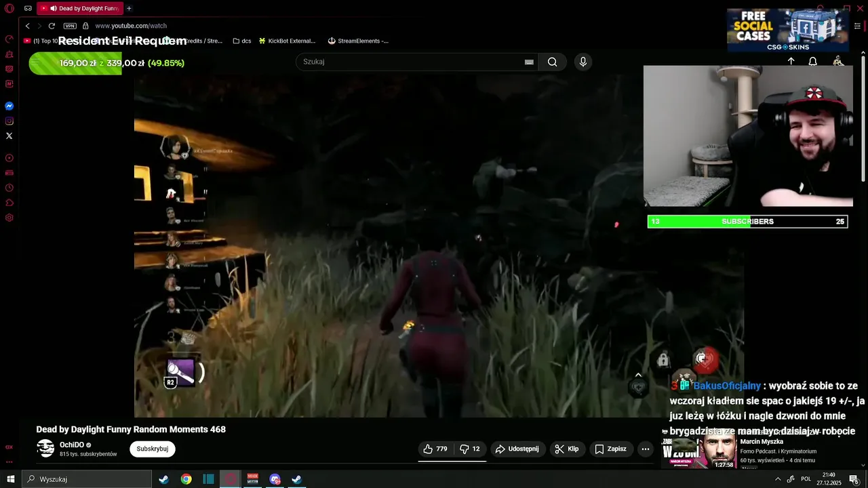Open a new tab with plus button
The height and width of the screenshot is (488, 868).
click(x=129, y=8)
